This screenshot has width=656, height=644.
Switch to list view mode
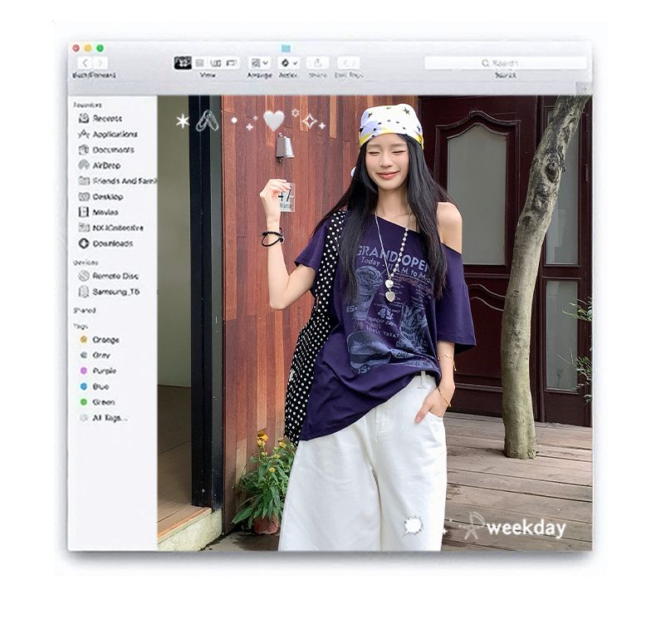click(199, 63)
